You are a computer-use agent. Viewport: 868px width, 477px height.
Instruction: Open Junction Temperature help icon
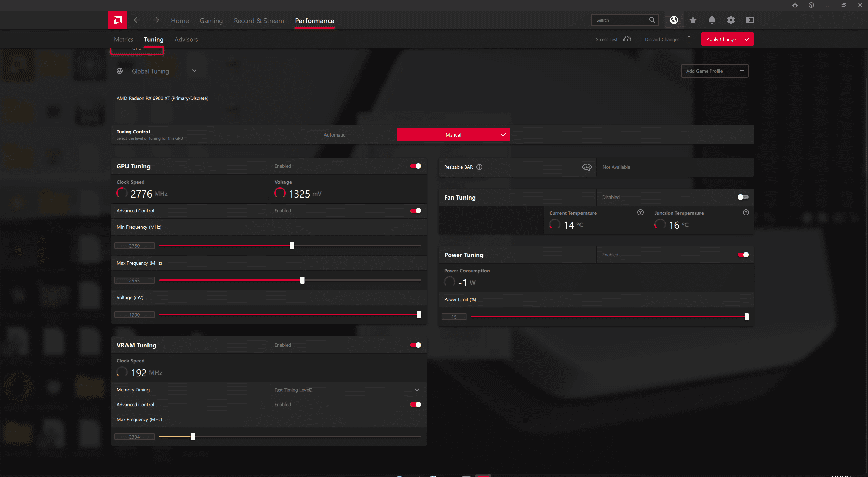746,212
